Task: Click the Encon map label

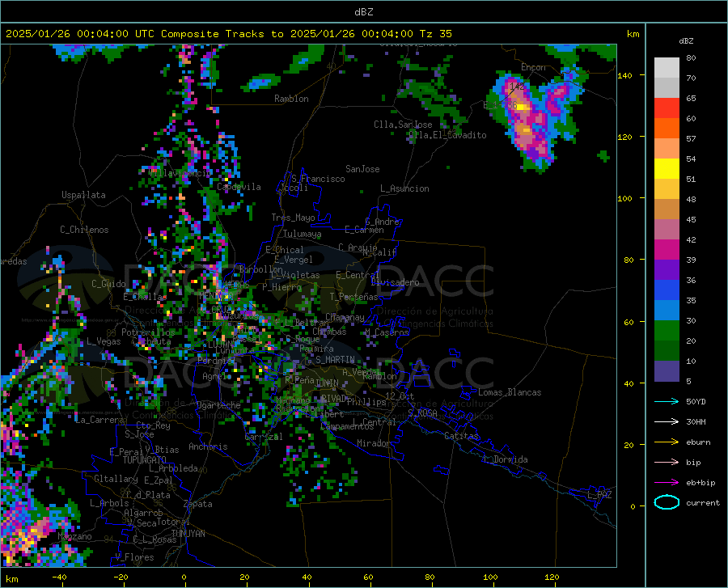Action: point(533,67)
